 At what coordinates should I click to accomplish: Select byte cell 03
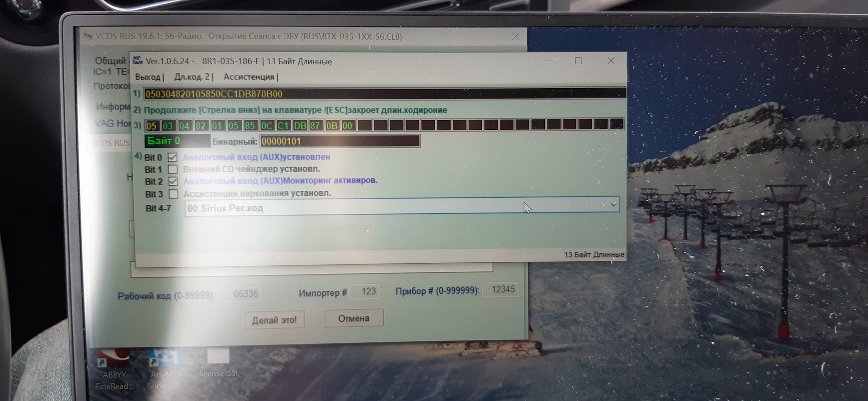168,126
